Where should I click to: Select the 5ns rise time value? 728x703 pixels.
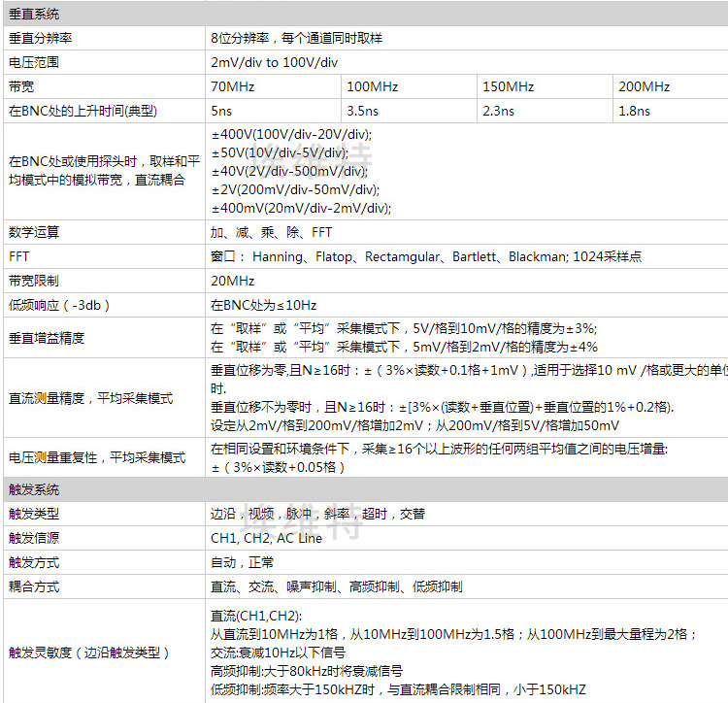tap(221, 111)
